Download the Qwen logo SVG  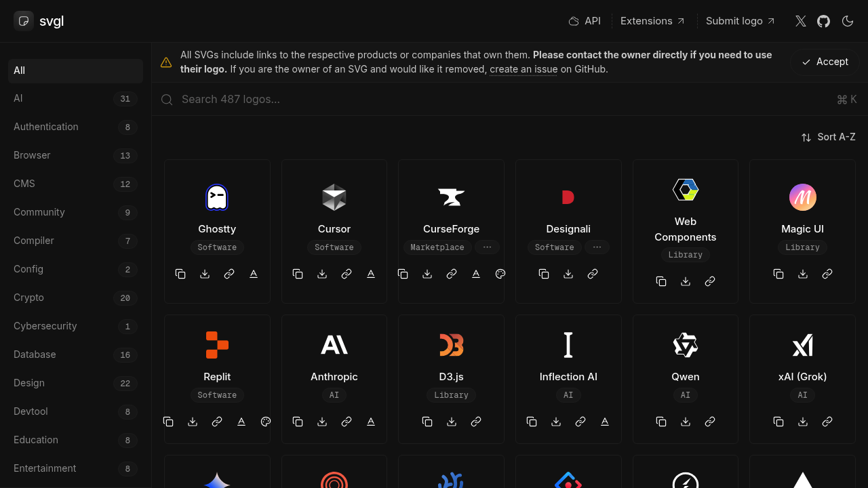(x=686, y=422)
